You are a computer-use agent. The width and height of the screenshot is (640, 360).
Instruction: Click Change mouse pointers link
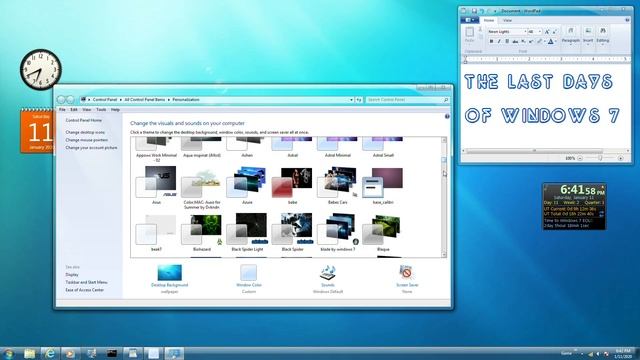pos(87,140)
